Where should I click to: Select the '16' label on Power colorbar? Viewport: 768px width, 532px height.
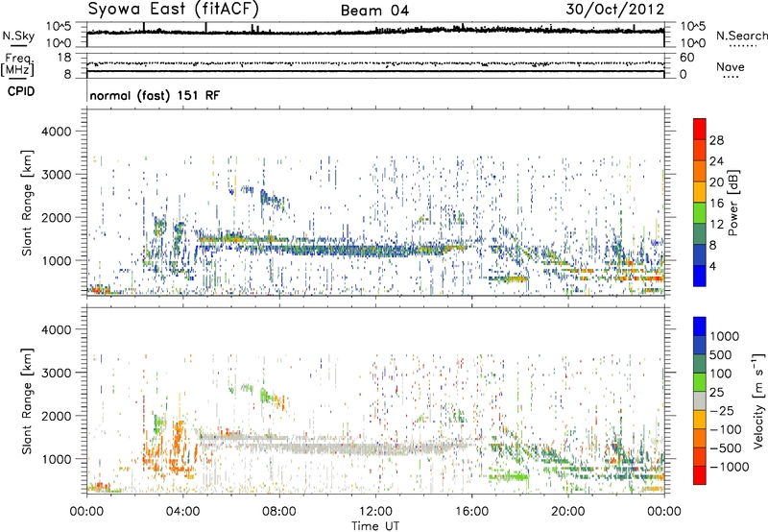[716, 204]
